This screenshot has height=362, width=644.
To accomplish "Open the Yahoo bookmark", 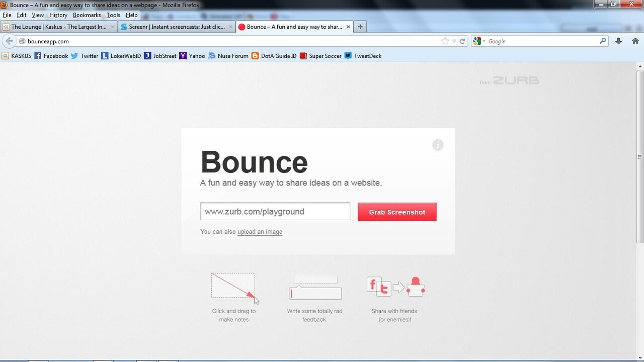I will coord(192,56).
